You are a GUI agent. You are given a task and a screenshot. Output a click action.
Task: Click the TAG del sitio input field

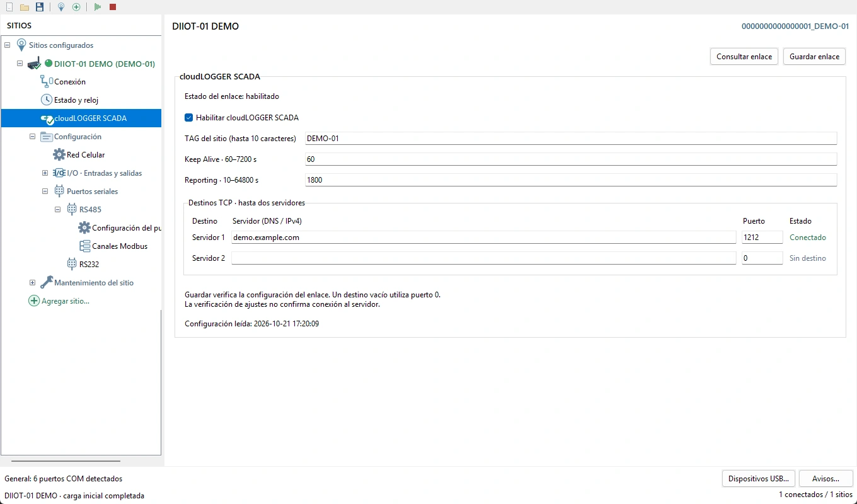pos(571,138)
